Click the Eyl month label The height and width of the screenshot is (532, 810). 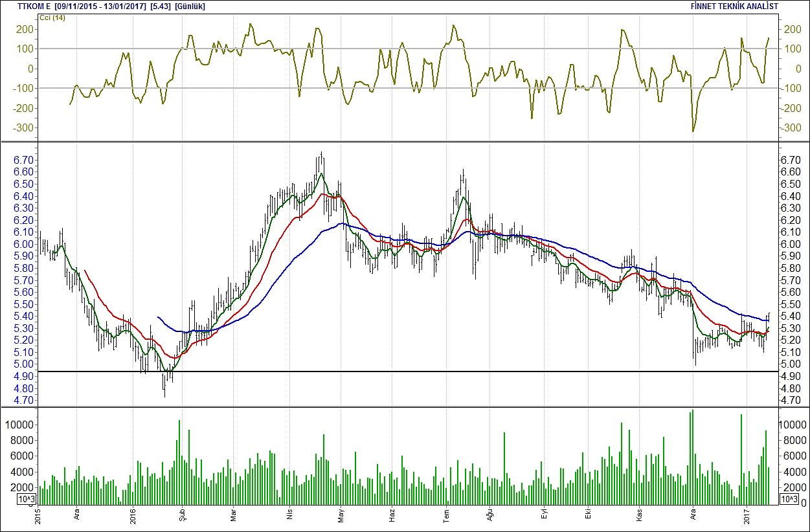point(545,516)
